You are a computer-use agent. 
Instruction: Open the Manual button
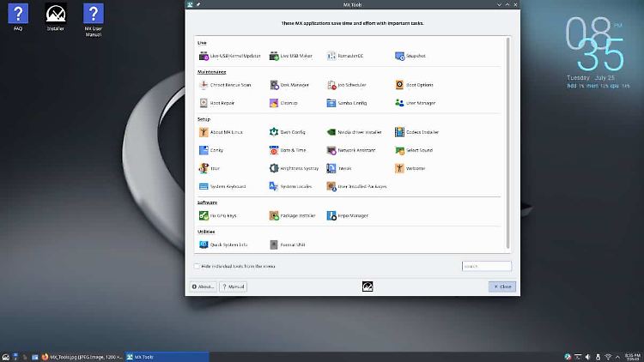(233, 287)
